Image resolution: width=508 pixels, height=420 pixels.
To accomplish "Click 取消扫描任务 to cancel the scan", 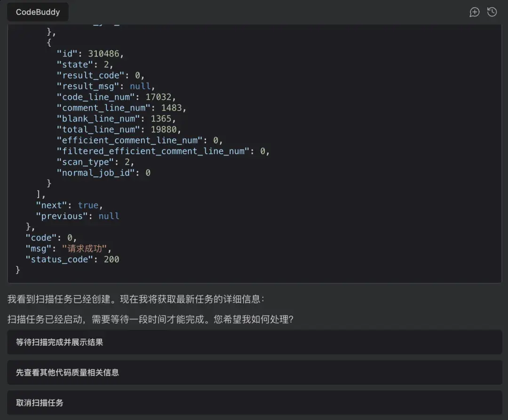I will point(254,403).
